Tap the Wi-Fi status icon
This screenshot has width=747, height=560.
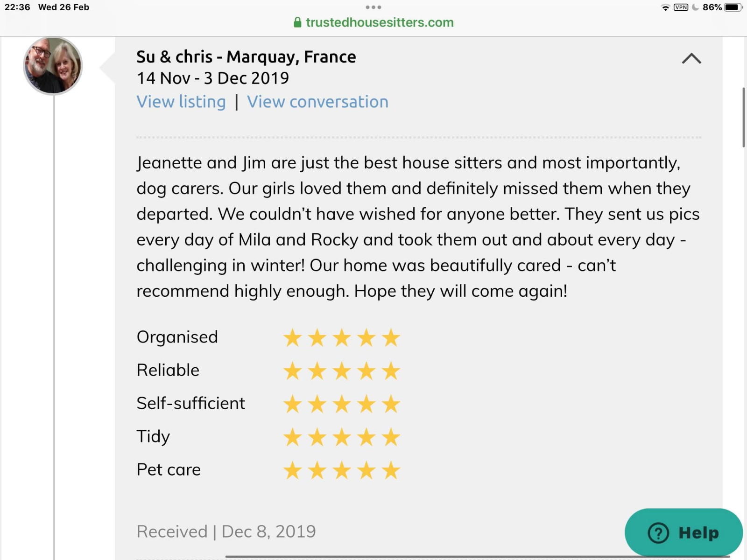pos(665,7)
